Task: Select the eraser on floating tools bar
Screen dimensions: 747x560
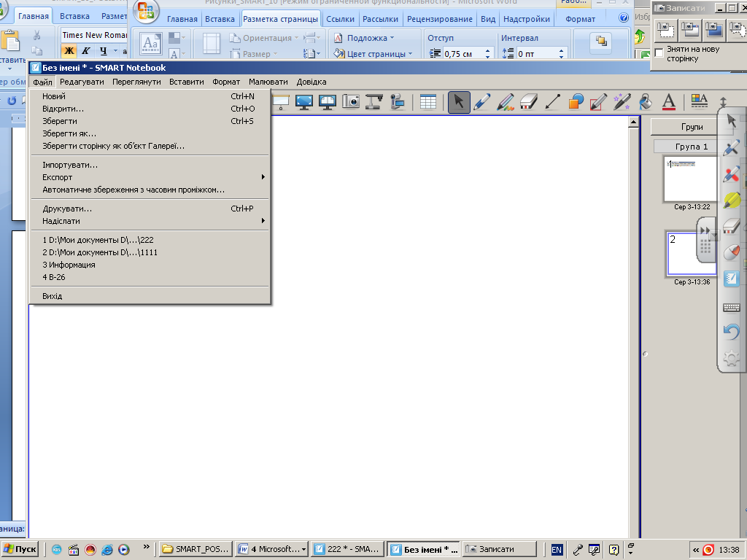Action: point(731,226)
